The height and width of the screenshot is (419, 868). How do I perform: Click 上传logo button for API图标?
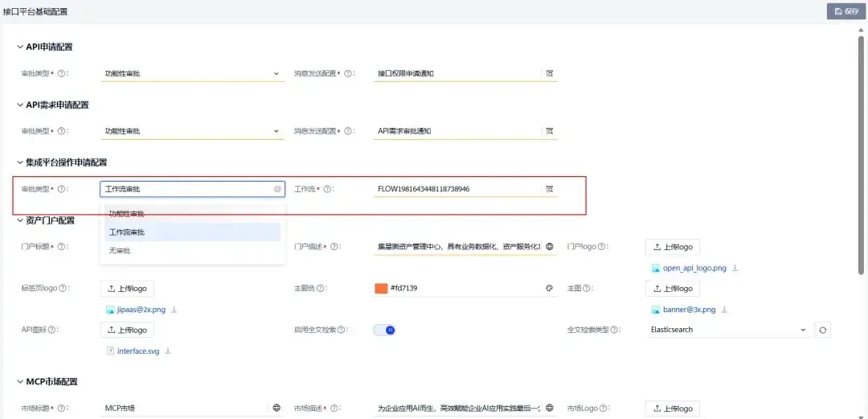127,330
